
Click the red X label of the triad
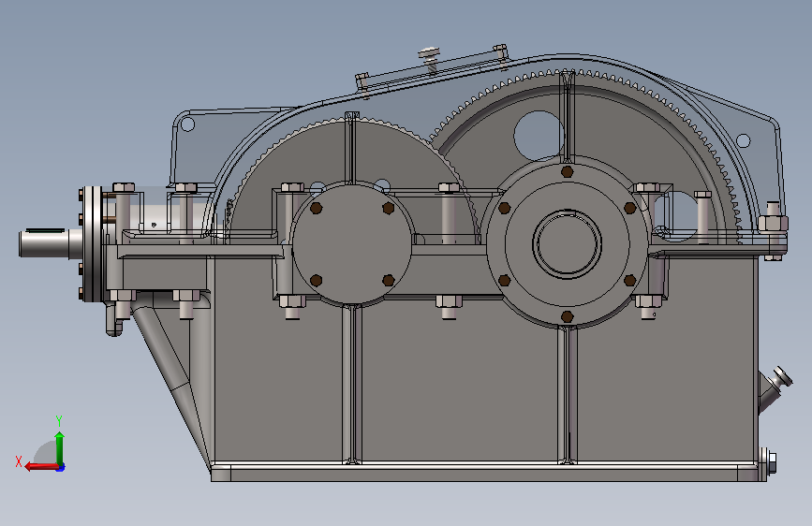19,461
